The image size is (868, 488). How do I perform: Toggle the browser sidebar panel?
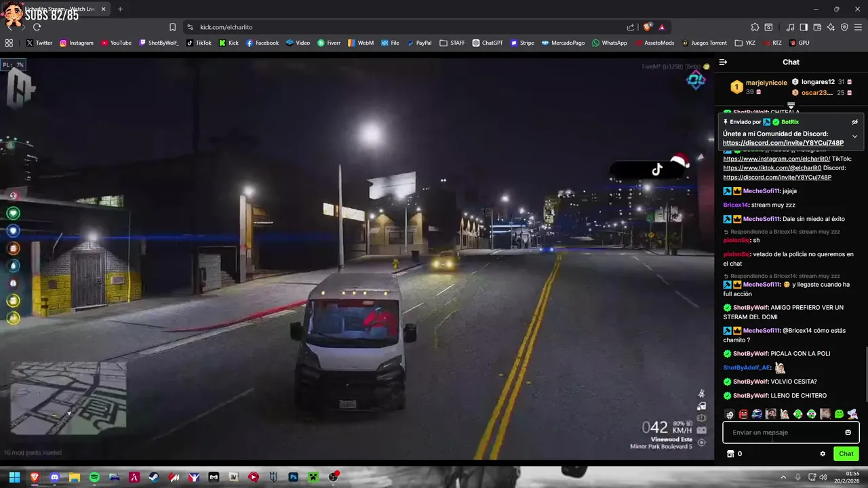click(804, 27)
